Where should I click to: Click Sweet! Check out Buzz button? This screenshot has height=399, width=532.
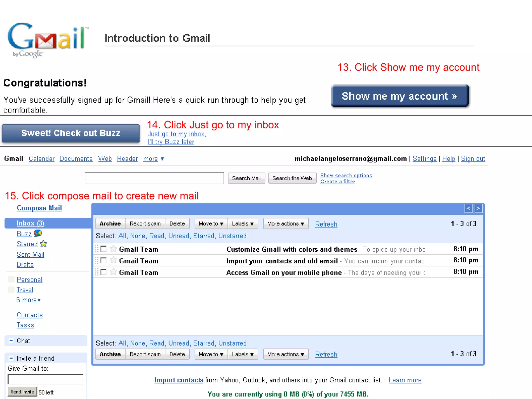click(71, 133)
